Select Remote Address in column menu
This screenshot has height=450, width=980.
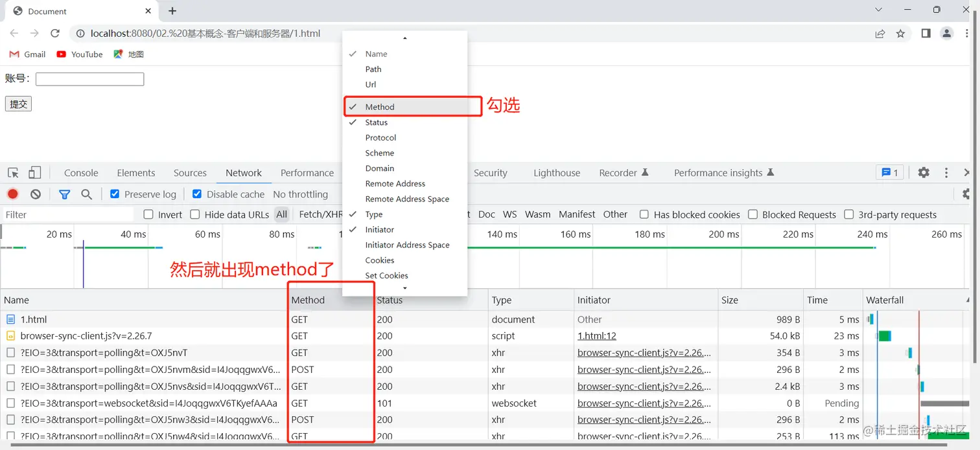pyautogui.click(x=405, y=183)
